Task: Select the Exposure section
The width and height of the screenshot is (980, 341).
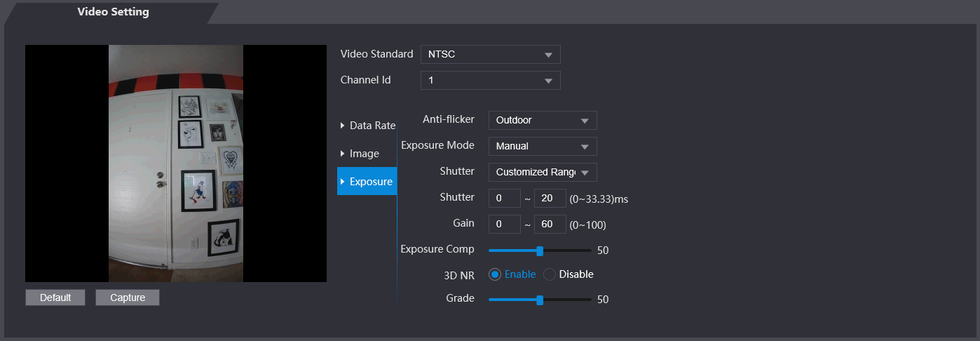Action: coord(367,182)
